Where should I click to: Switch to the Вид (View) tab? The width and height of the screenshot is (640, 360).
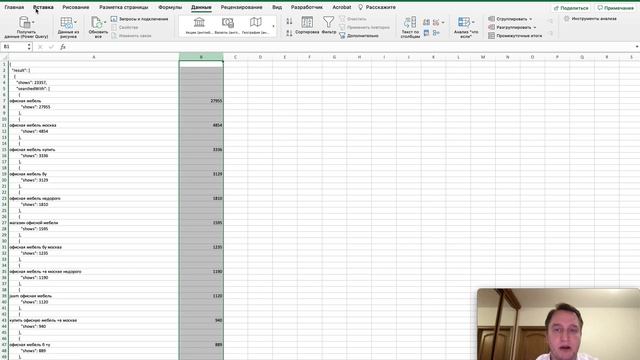[x=277, y=7]
